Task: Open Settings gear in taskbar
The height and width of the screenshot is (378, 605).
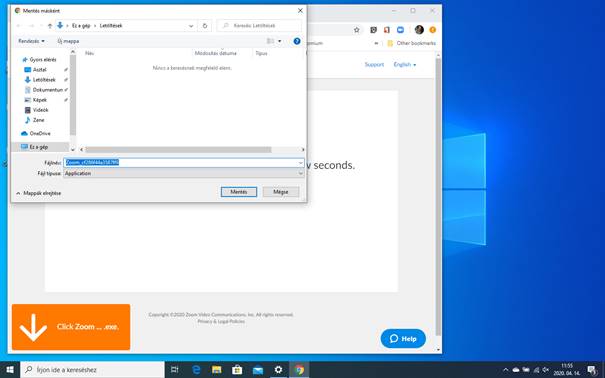Action: pyautogui.click(x=278, y=370)
